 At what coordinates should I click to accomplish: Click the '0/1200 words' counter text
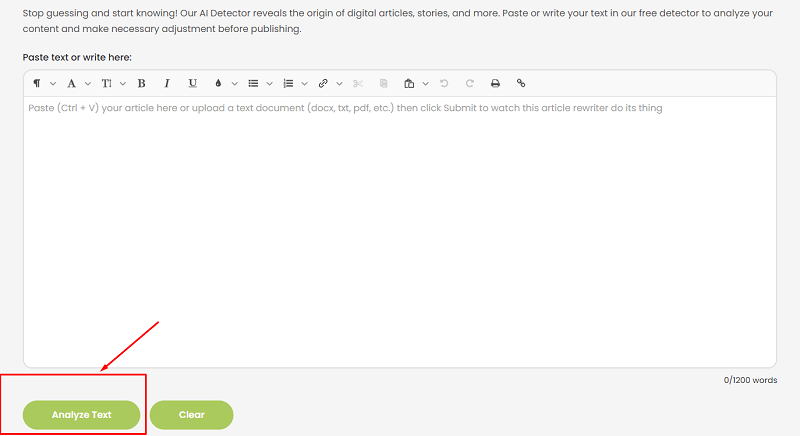750,380
